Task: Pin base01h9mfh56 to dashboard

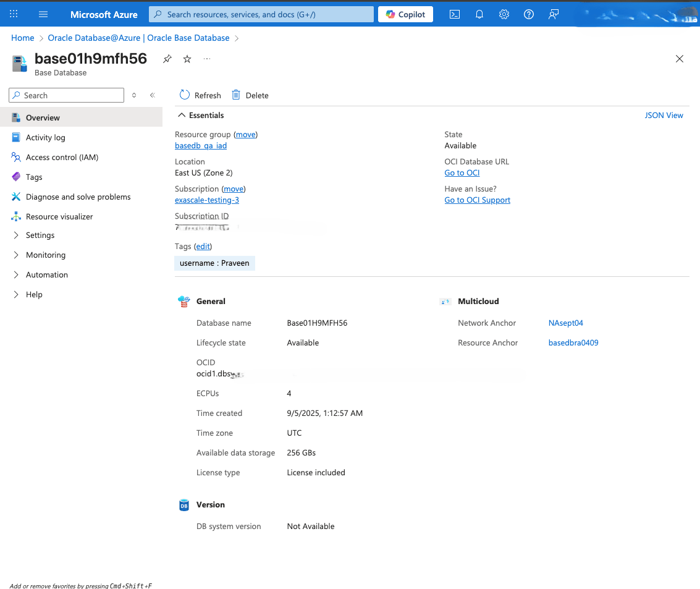Action: pyautogui.click(x=167, y=59)
